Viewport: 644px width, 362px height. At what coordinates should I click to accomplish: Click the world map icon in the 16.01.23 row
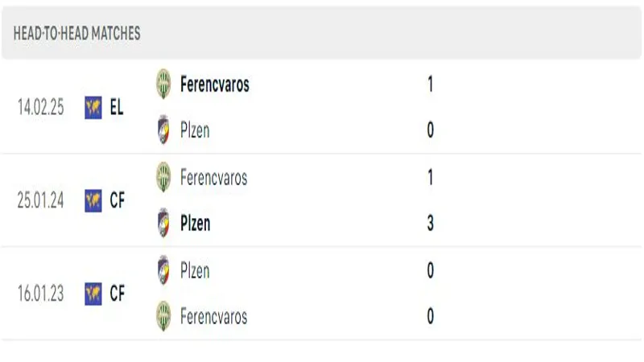[x=93, y=294]
